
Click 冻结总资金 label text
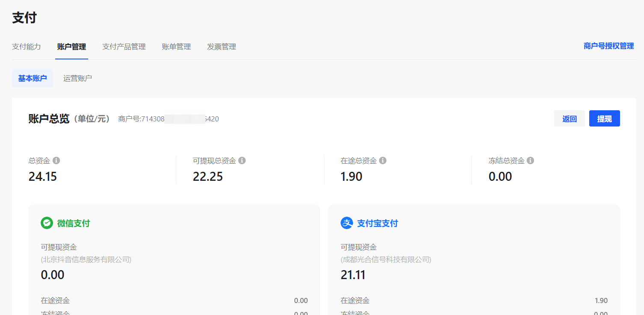[507, 161]
